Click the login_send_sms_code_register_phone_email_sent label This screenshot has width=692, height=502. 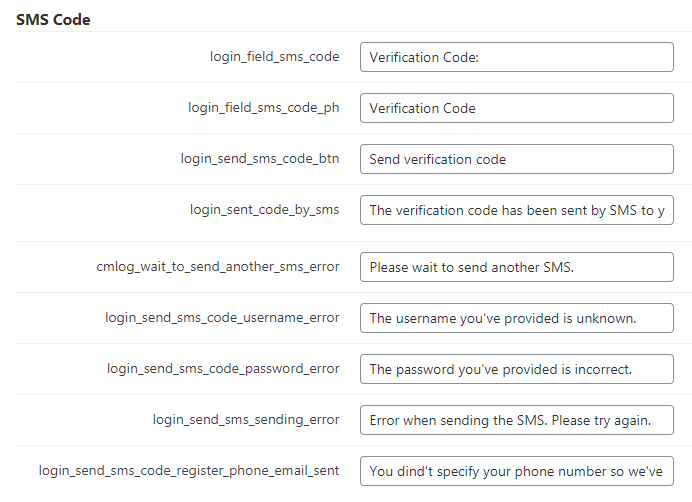pos(189,471)
